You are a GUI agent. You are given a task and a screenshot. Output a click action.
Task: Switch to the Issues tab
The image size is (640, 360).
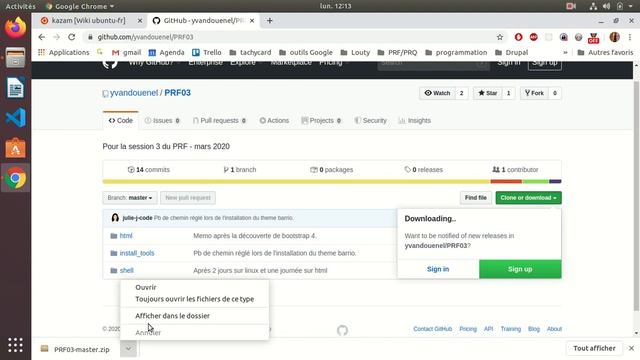tap(162, 120)
